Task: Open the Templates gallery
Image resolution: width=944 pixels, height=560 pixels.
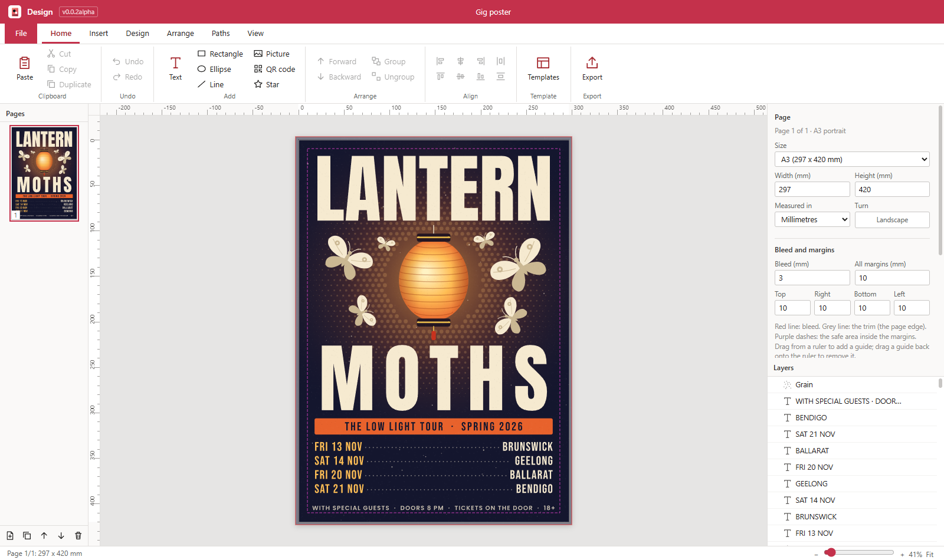Action: 543,68
